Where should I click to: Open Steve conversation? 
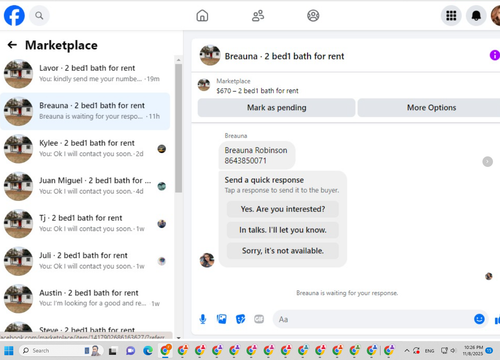85,327
